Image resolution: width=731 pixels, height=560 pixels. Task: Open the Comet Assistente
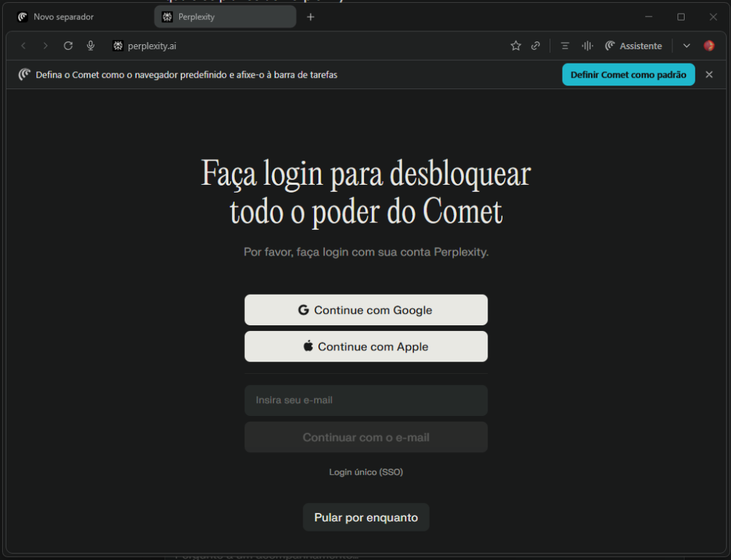634,45
